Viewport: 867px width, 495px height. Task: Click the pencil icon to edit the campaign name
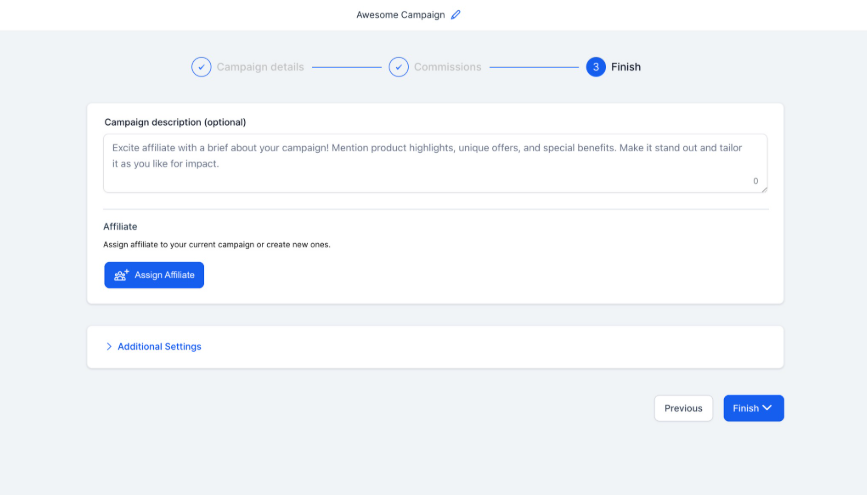coord(456,15)
